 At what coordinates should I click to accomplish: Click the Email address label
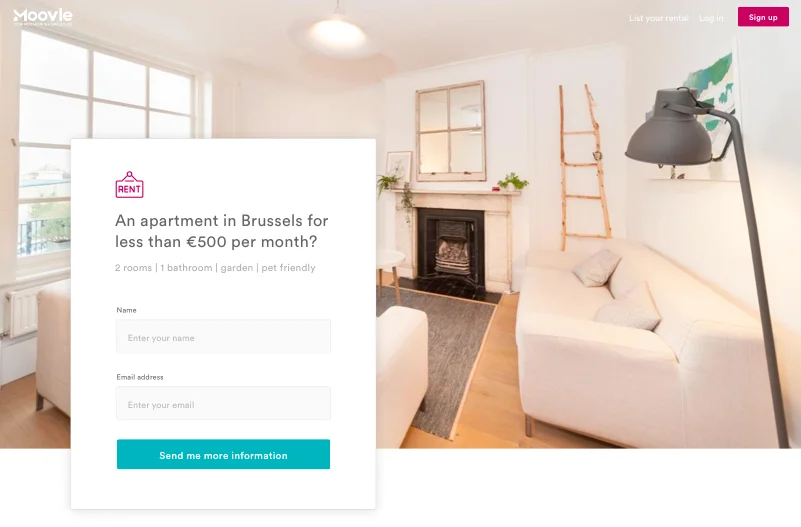tap(140, 377)
